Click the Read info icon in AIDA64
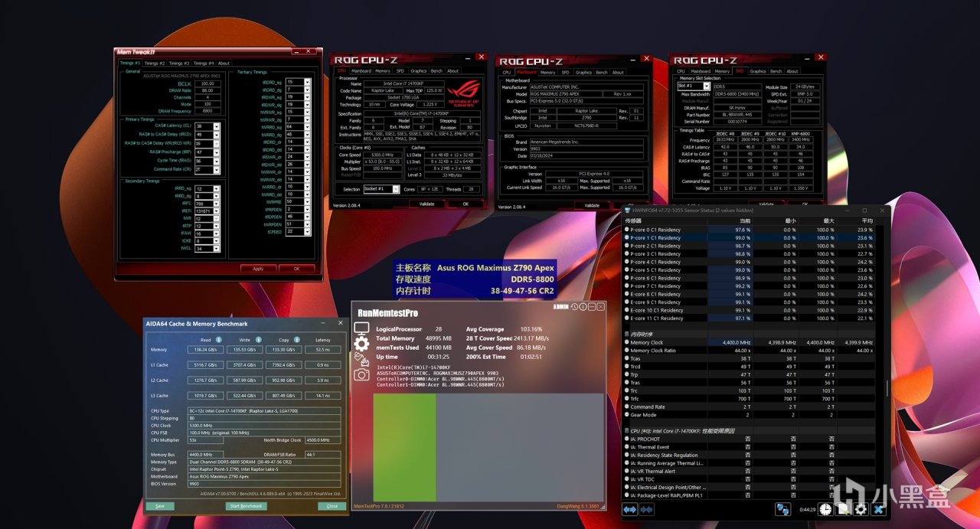Image resolution: width=980 pixels, height=529 pixels. pos(218,339)
